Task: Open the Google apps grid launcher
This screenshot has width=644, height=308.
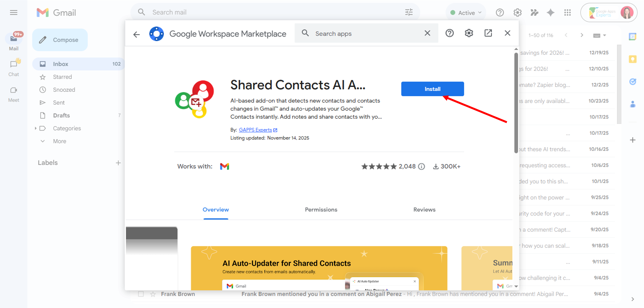Action: click(567, 13)
